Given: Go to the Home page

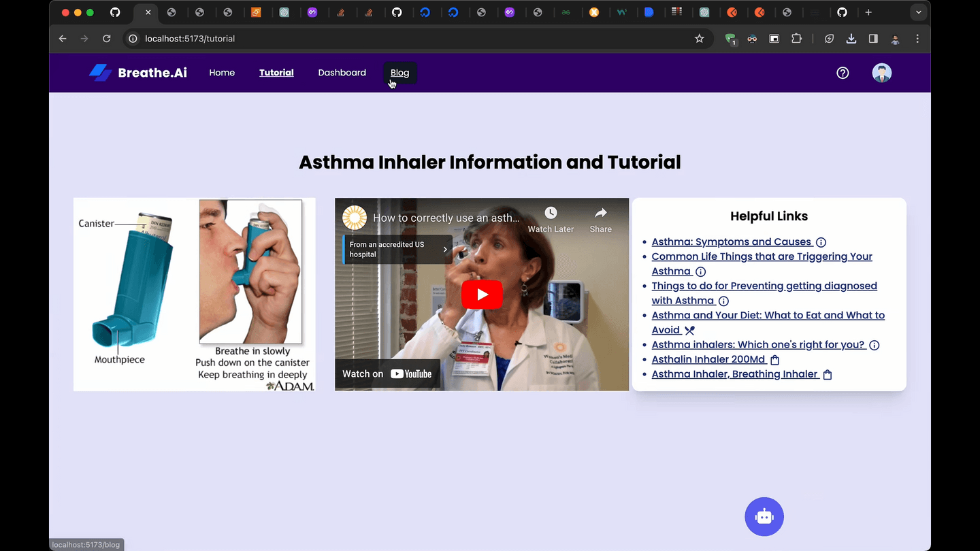Looking at the screenshot, I should 222,73.
